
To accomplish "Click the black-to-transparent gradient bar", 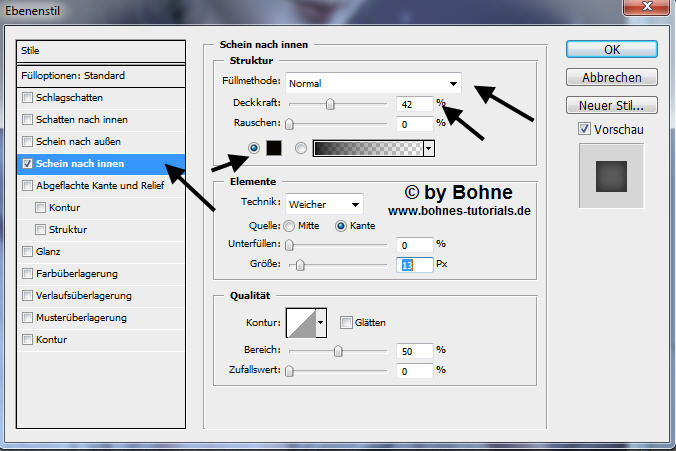I will coord(368,148).
